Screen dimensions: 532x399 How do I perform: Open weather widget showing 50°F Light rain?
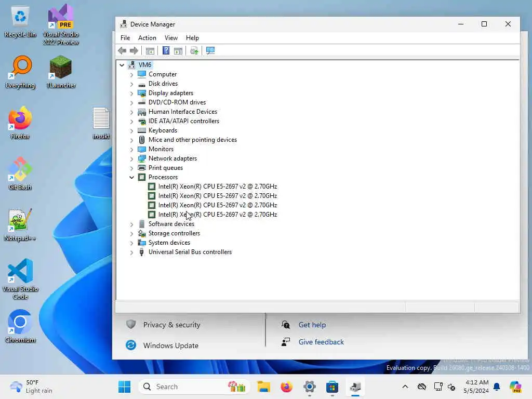point(31,387)
